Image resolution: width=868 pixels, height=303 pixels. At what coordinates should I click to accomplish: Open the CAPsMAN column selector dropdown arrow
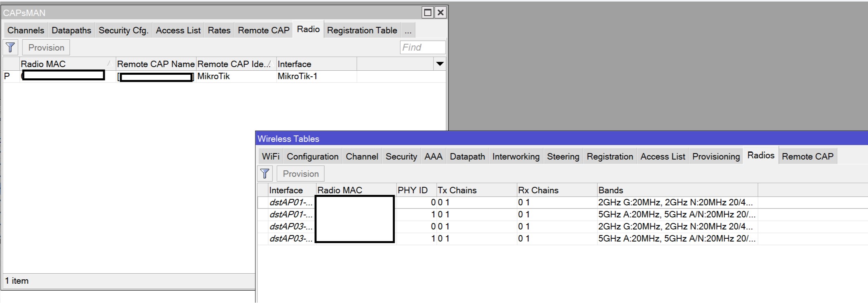click(x=440, y=64)
